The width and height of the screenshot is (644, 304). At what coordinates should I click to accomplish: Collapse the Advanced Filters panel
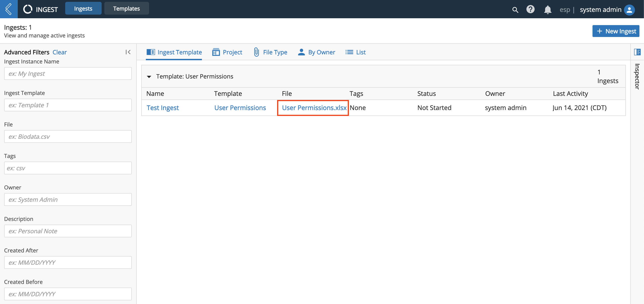click(128, 52)
